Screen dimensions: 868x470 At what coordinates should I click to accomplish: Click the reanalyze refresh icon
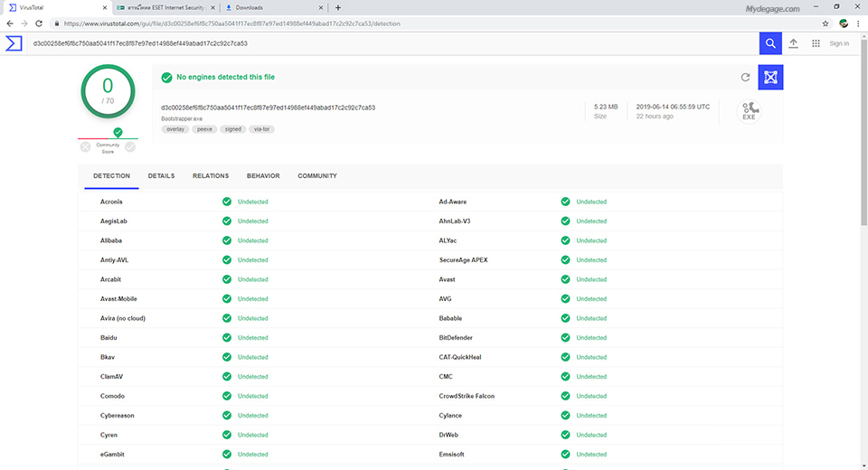746,78
